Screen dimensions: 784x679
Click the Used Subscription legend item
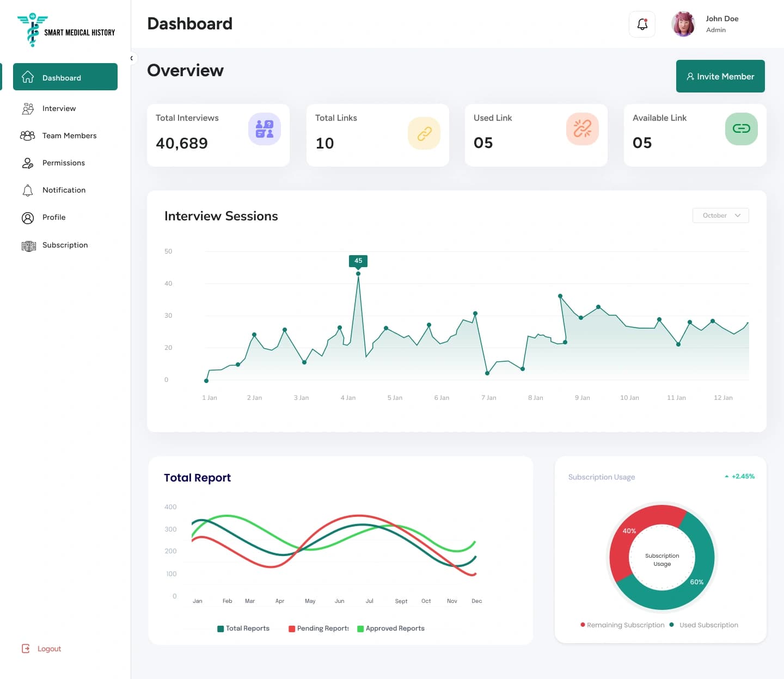point(704,625)
